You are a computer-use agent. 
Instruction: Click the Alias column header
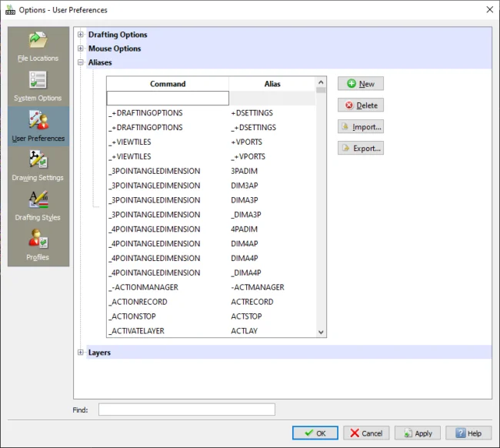pyautogui.click(x=272, y=84)
